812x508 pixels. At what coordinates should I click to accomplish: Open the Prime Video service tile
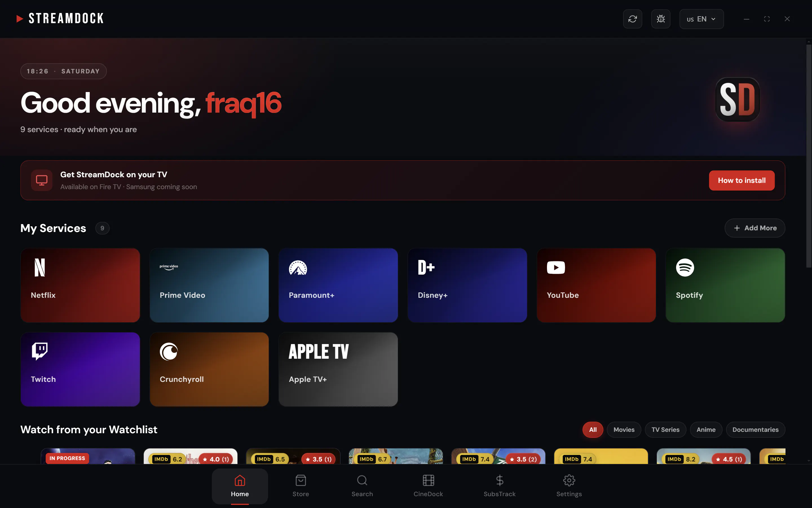click(x=209, y=285)
